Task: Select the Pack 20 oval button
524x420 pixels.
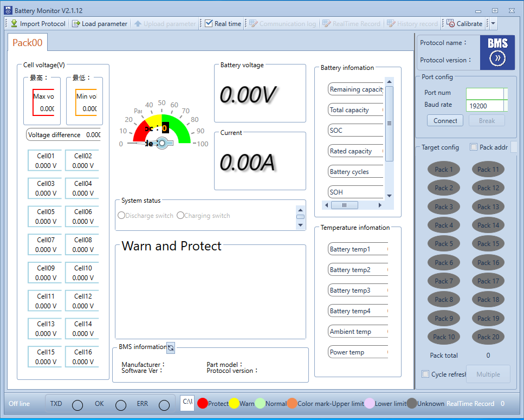Action: pyautogui.click(x=488, y=337)
